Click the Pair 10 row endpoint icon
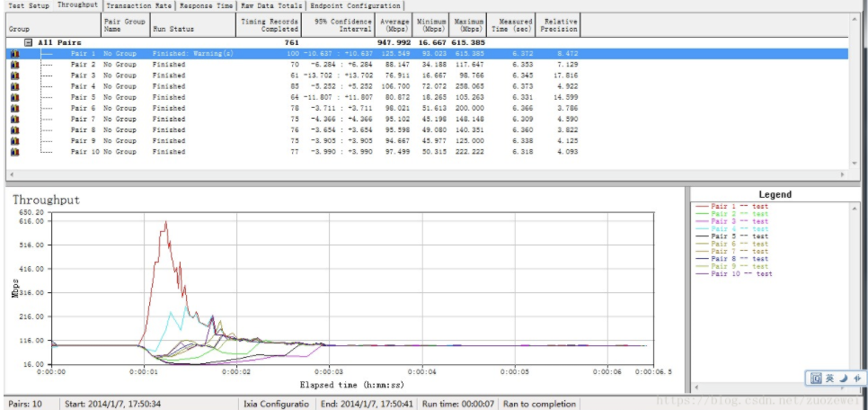868x410 pixels. 15,152
